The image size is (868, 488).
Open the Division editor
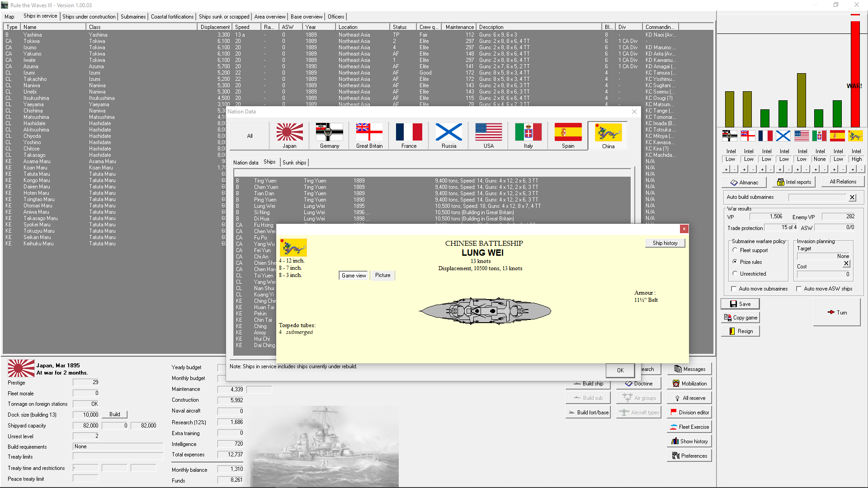[x=689, y=413]
